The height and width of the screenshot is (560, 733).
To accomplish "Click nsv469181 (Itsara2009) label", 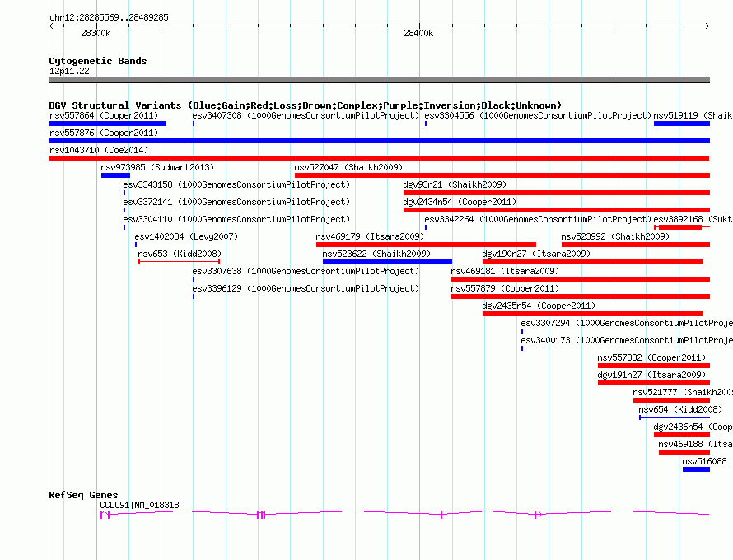I will pos(505,271).
